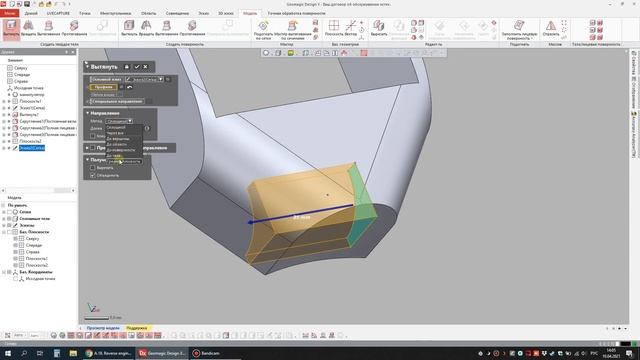Click the solid Протягивание tool icon
Image resolution: width=640 pixels, height=360 pixels.
point(74,29)
